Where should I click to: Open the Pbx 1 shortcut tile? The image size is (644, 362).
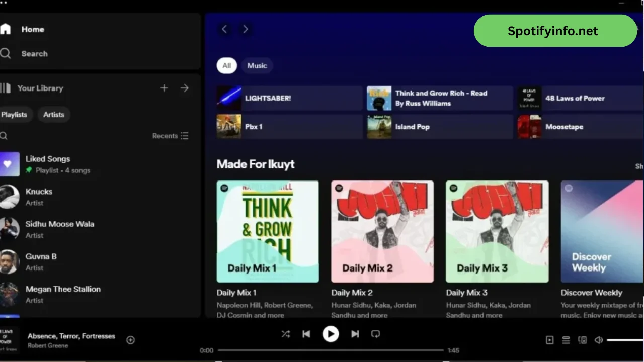coord(290,127)
